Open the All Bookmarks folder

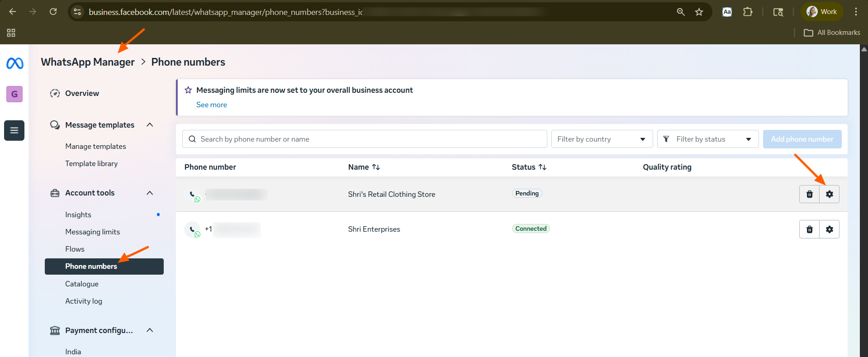tap(832, 33)
